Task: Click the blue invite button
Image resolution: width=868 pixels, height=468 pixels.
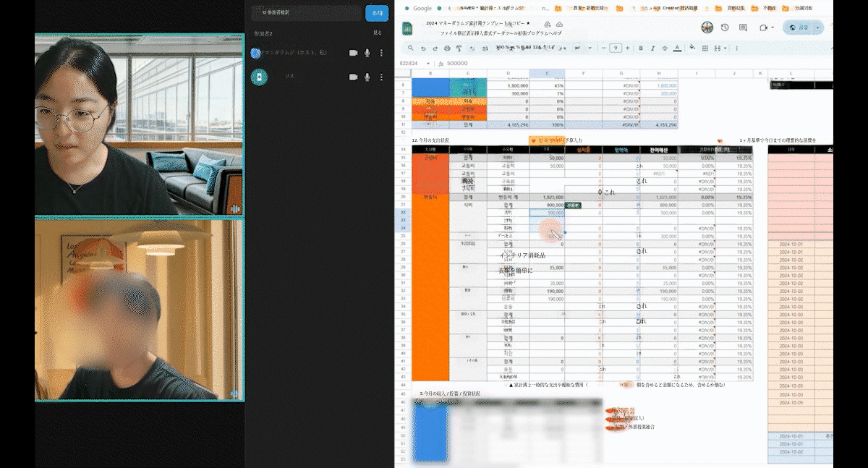Action: 375,13
